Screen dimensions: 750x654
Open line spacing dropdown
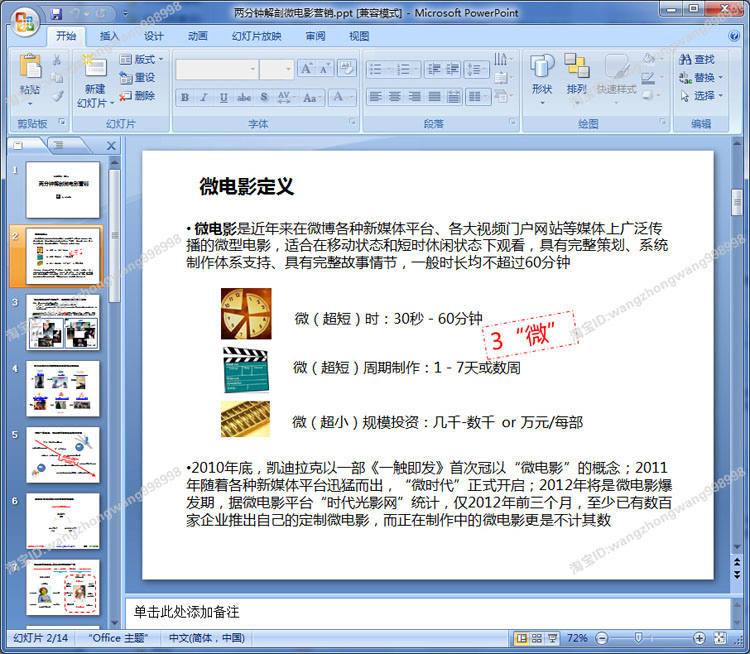tap(477, 69)
